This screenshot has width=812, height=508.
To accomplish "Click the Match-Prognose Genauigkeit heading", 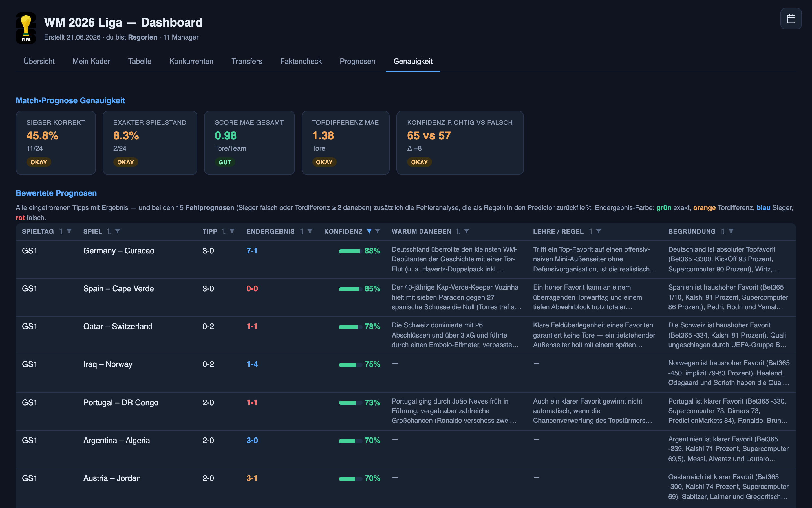I will pos(70,100).
